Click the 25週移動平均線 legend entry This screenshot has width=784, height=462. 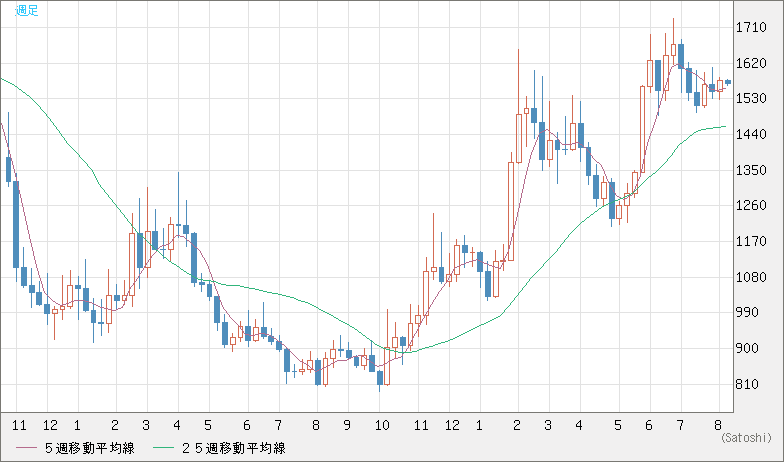(222, 448)
